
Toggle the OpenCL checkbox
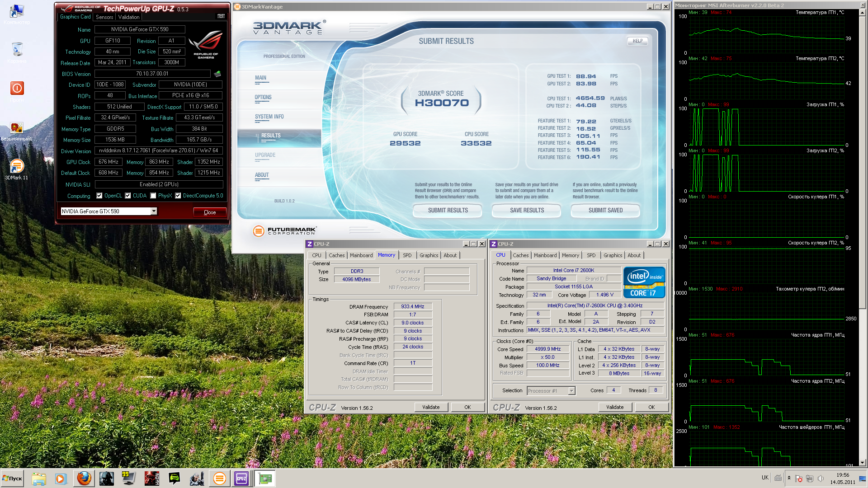99,196
